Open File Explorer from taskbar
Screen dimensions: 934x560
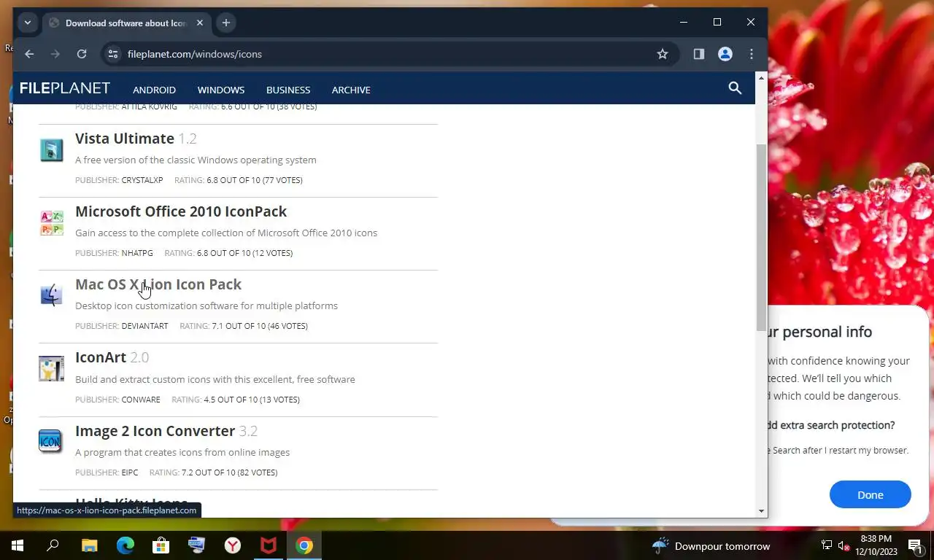pyautogui.click(x=89, y=545)
